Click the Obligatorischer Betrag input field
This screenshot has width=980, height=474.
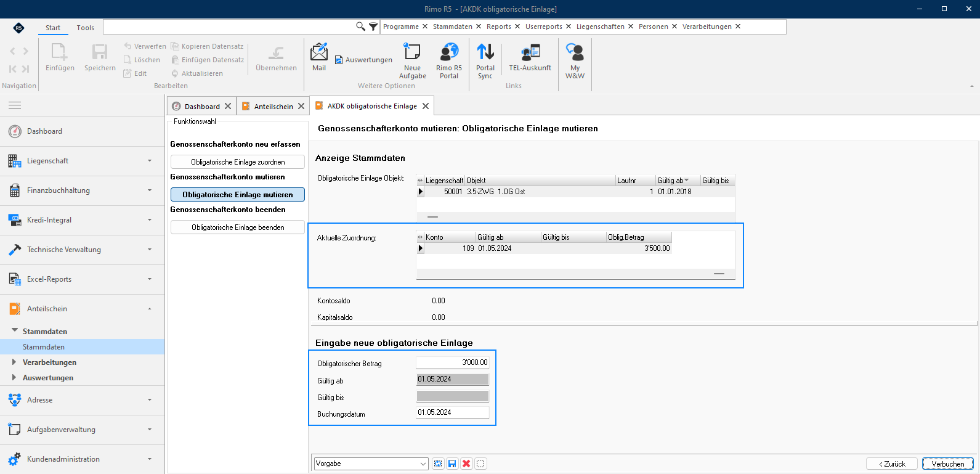453,362
